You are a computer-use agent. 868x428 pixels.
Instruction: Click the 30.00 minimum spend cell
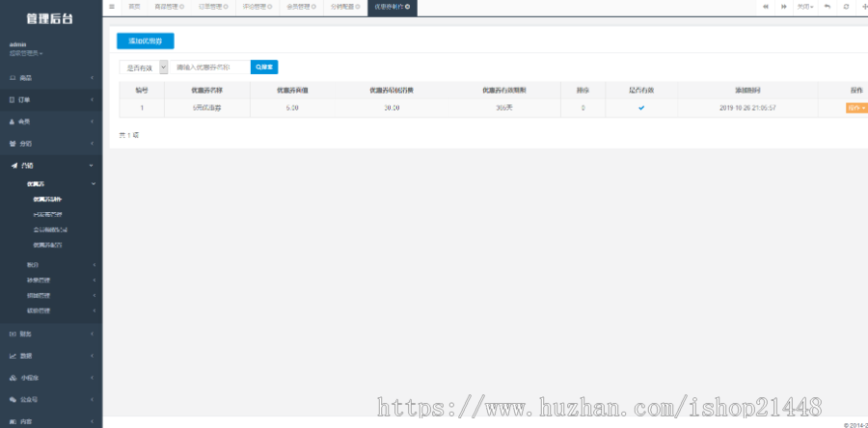[392, 108]
